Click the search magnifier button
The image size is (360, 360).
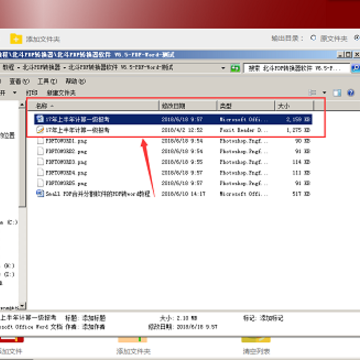[355, 68]
